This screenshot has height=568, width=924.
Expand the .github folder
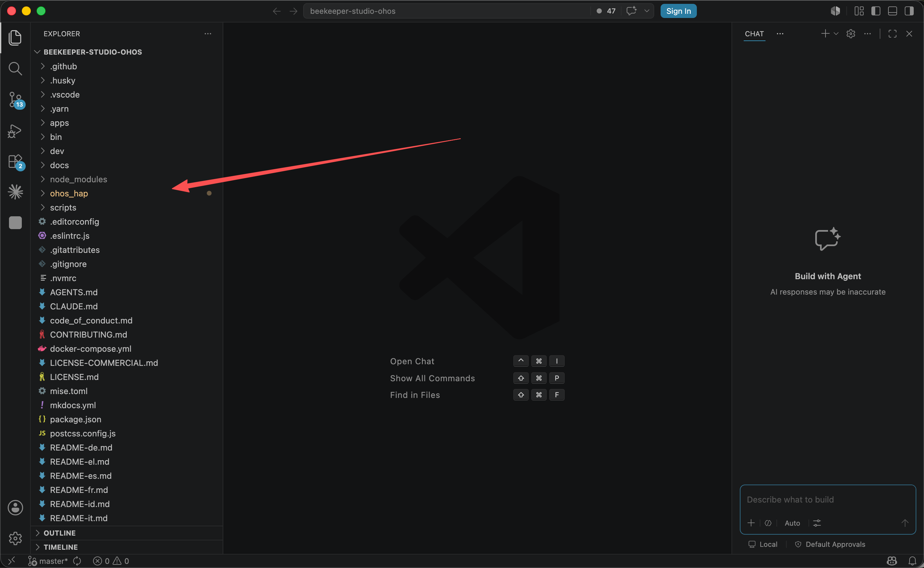click(x=127, y=66)
